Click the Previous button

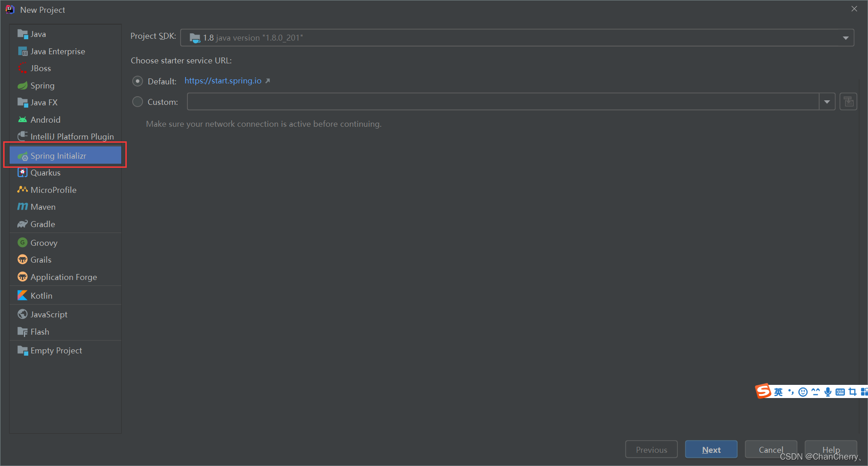pos(651,450)
